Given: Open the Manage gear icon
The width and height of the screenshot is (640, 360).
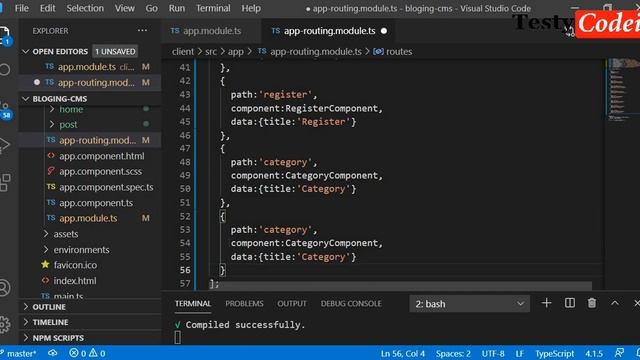Looking at the screenshot, I should (x=5, y=325).
